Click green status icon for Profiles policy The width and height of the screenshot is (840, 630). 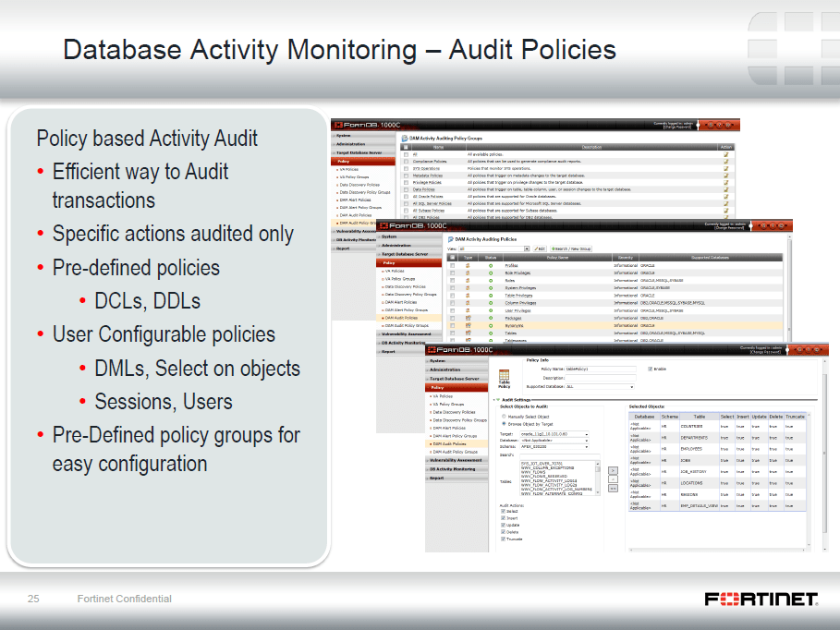pyautogui.click(x=490, y=265)
